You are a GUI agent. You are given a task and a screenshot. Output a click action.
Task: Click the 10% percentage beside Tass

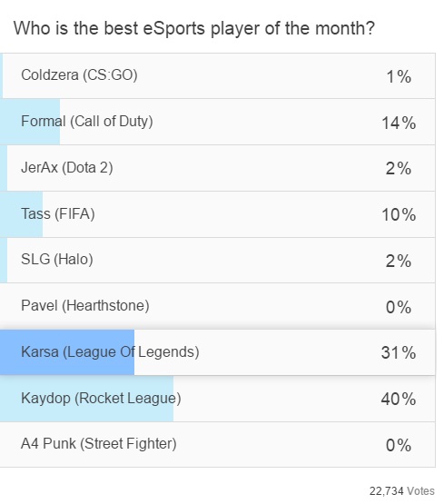399,214
